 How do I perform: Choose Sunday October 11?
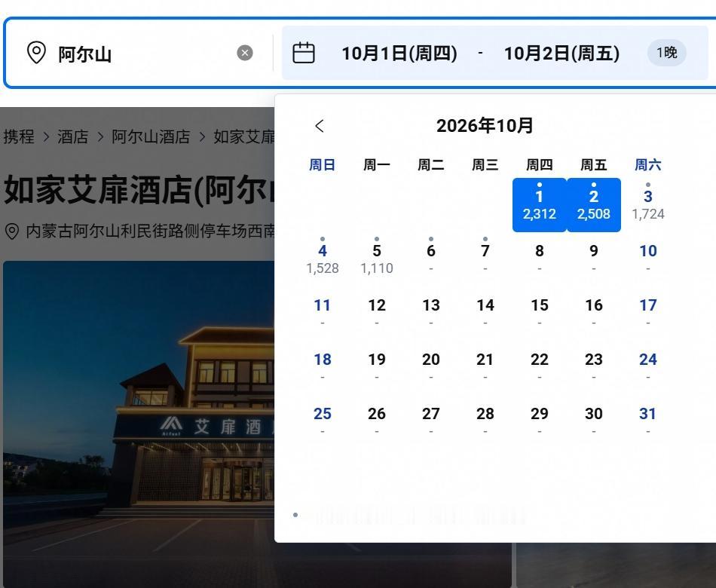[323, 314]
